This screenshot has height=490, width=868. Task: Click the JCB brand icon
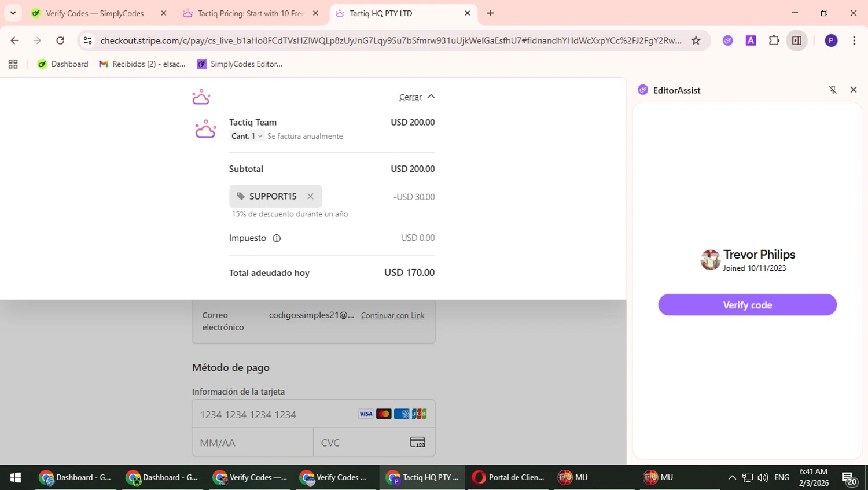click(420, 414)
